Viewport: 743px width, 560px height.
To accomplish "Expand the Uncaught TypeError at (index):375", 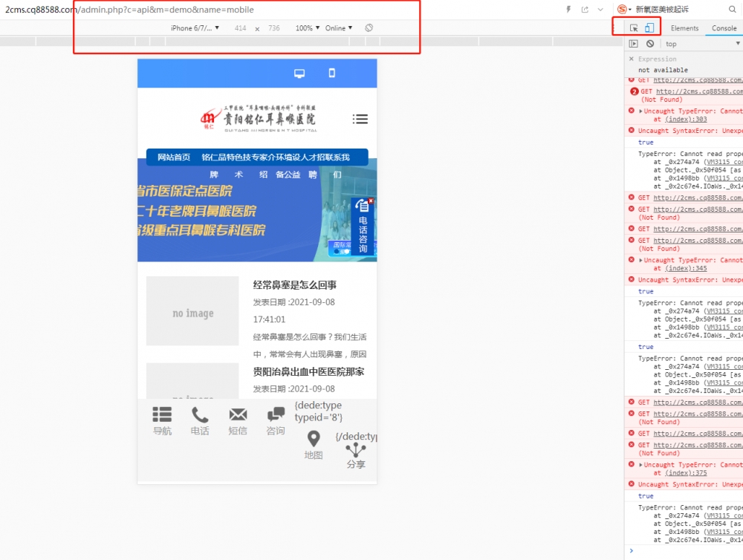I will (640, 465).
